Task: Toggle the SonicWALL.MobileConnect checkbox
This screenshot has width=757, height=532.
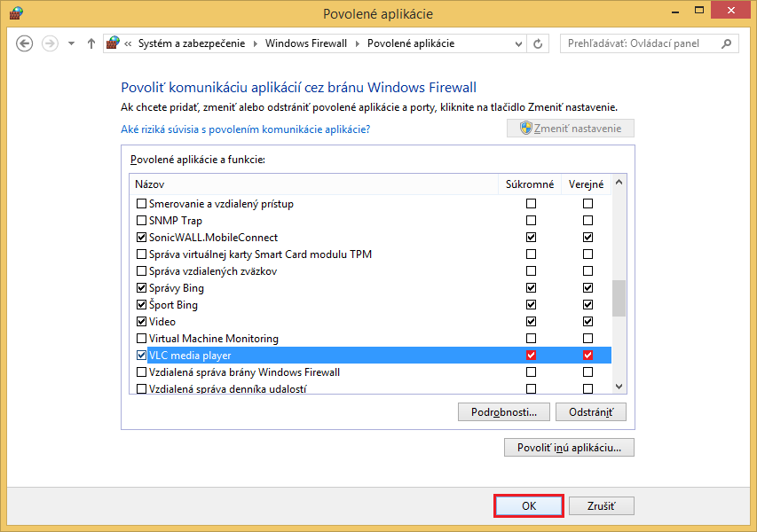Action: point(142,238)
